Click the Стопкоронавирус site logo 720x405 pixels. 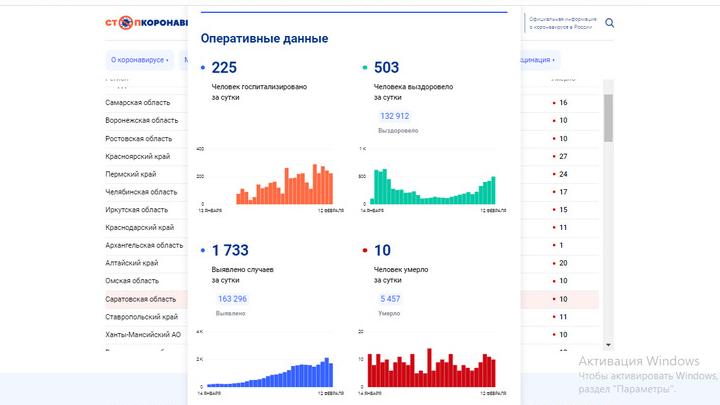(x=145, y=22)
